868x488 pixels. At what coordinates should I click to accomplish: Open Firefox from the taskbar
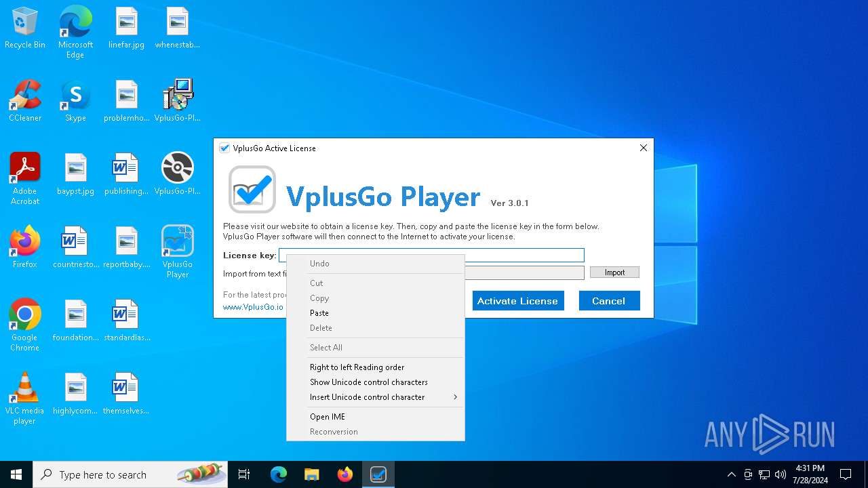pyautogui.click(x=345, y=474)
